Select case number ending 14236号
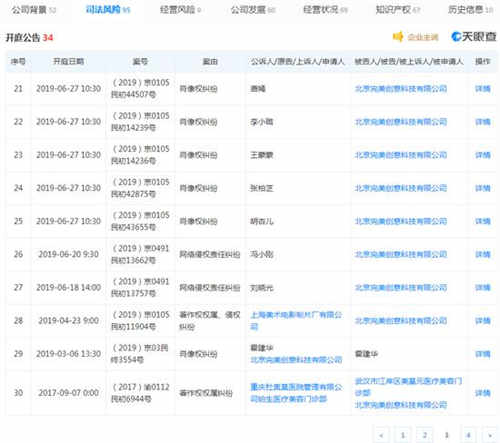Screen dimensions: 500x443 [140, 155]
